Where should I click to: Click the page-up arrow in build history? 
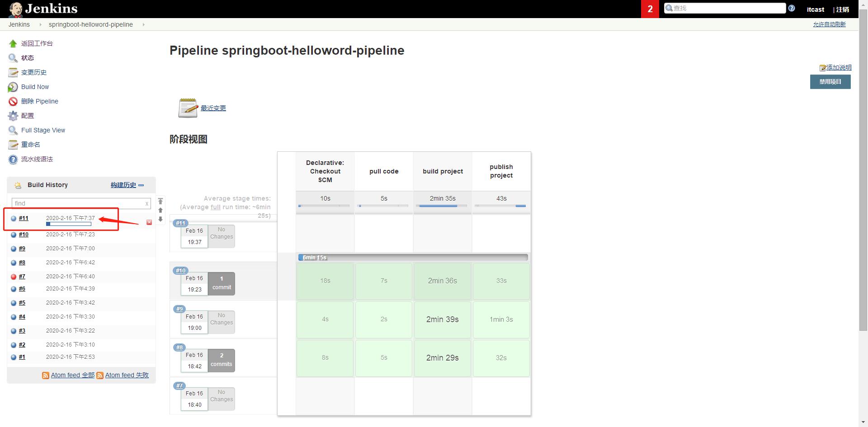[x=160, y=211]
